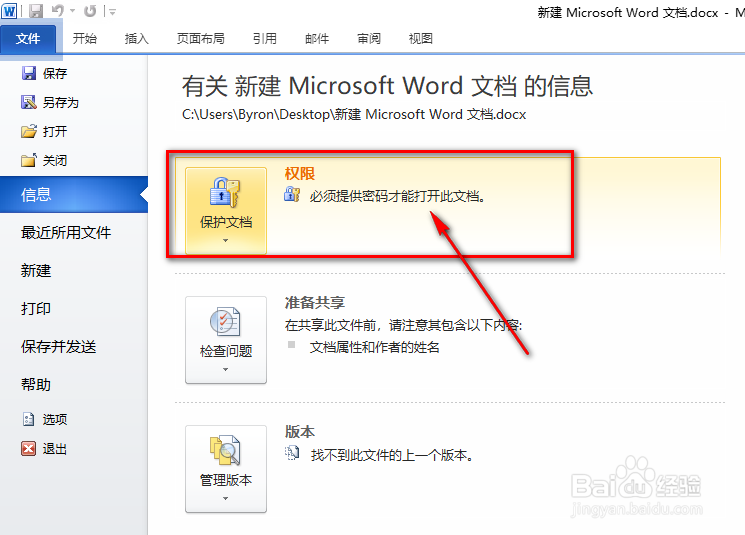Switch to the 引用 ribbon tab
745x535 pixels.
click(265, 38)
